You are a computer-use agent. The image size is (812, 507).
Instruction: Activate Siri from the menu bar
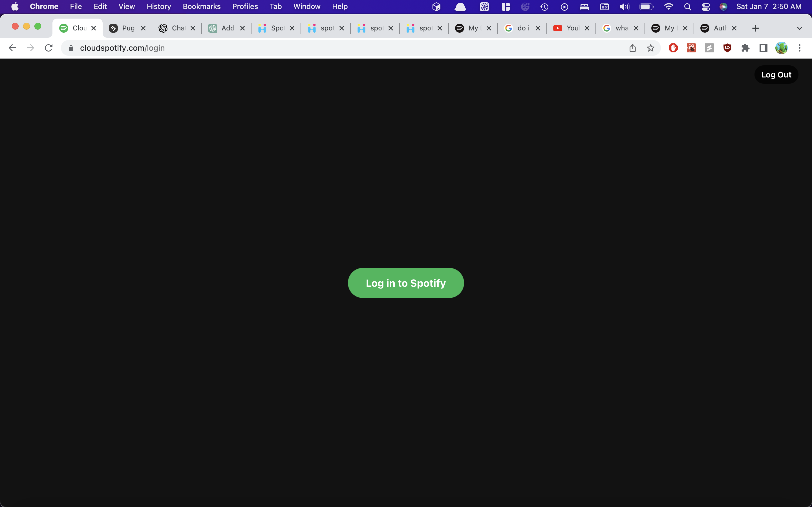pyautogui.click(x=723, y=6)
